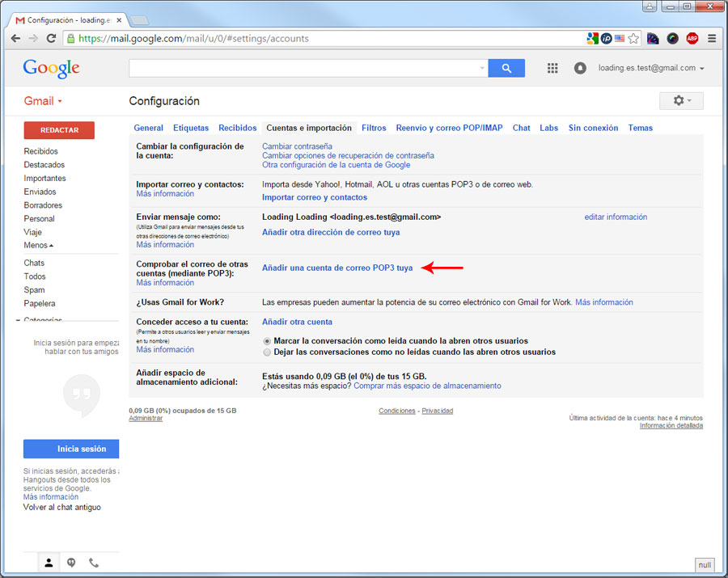Image resolution: width=728 pixels, height=578 pixels.
Task: Open Google notifications bell
Action: [579, 68]
